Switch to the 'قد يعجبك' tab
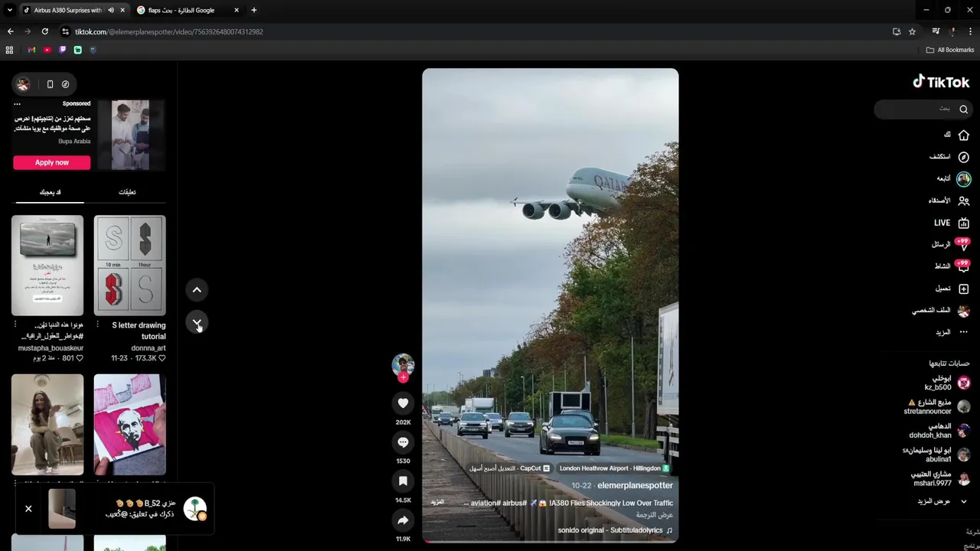The width and height of the screenshot is (980, 551). tap(50, 192)
